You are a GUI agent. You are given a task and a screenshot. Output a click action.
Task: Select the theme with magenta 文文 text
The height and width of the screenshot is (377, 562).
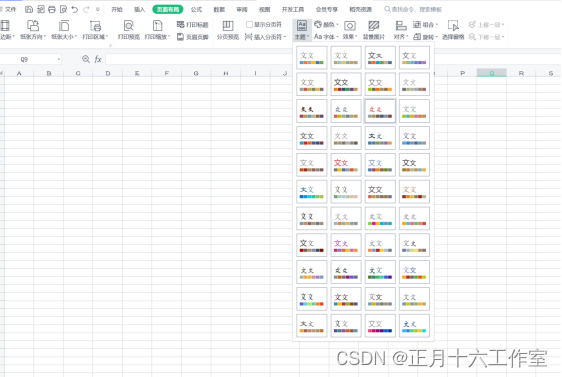[x=346, y=245]
